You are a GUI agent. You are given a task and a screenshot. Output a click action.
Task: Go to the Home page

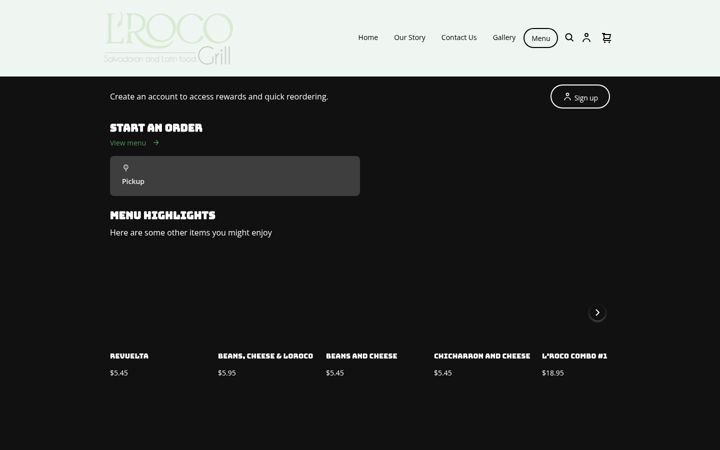tap(368, 38)
